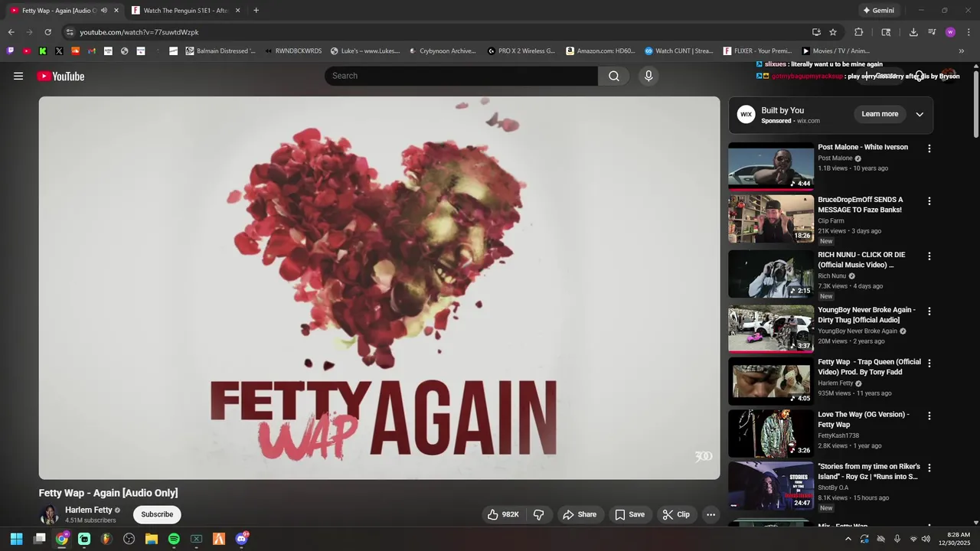Bookmark this page with the star
This screenshot has height=551, width=980.
[x=833, y=32]
